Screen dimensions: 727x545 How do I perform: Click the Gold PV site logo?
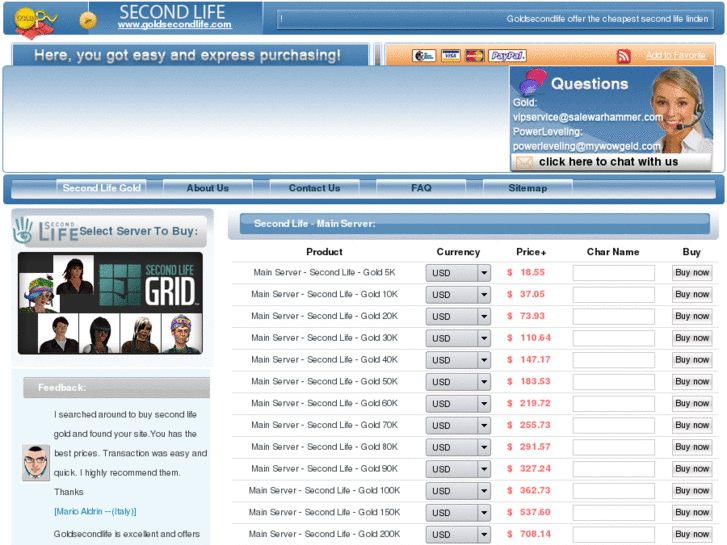36,21
